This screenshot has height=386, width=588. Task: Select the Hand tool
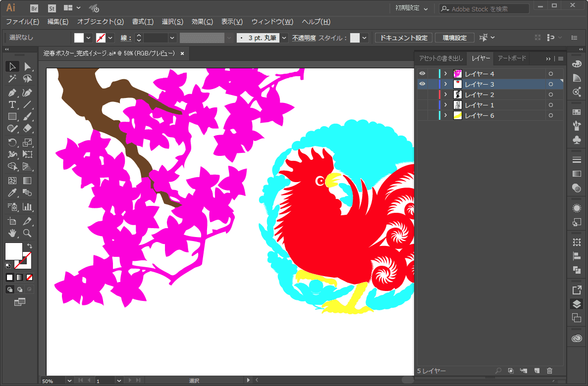tap(12, 233)
